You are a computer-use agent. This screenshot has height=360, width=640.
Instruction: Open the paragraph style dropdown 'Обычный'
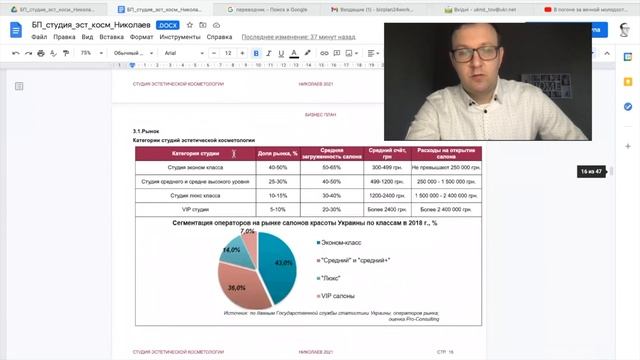pos(133,53)
